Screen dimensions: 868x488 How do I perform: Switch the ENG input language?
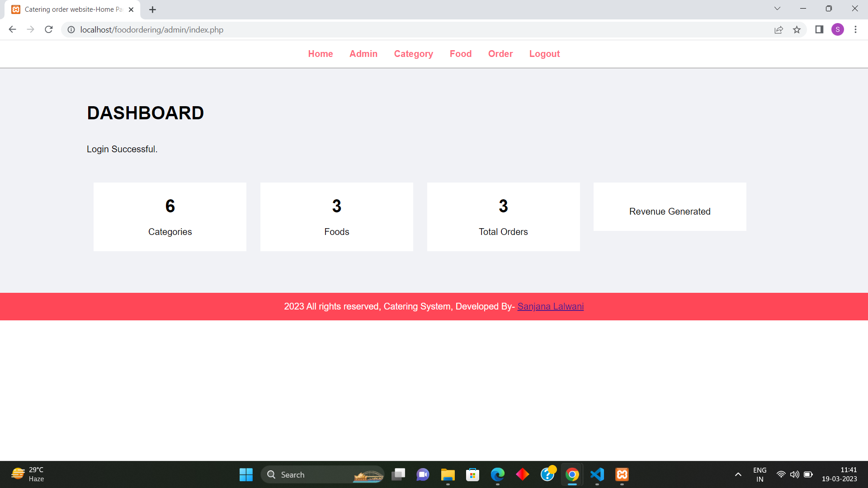759,474
